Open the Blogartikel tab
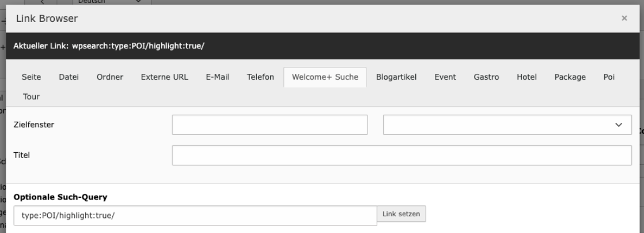Viewport: 644px width, 233px height. click(396, 77)
